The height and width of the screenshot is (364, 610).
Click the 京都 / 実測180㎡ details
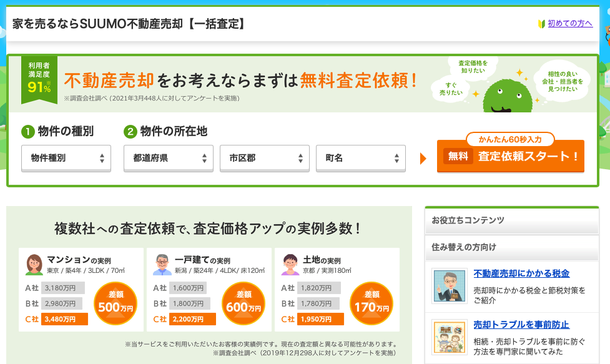(327, 270)
